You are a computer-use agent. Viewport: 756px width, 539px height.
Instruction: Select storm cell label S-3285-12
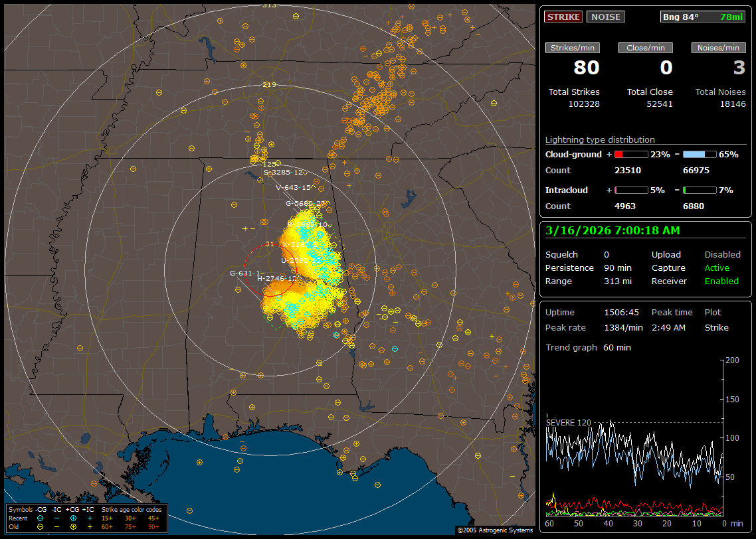[x=283, y=172]
